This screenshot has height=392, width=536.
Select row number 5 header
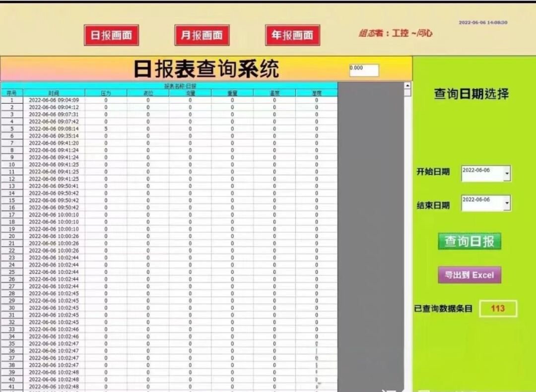[x=12, y=129]
